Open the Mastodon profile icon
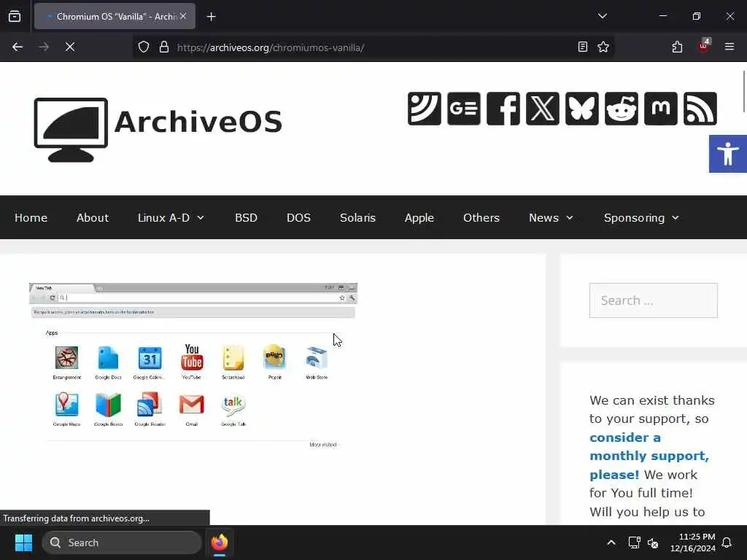747x560 pixels. coord(661,109)
